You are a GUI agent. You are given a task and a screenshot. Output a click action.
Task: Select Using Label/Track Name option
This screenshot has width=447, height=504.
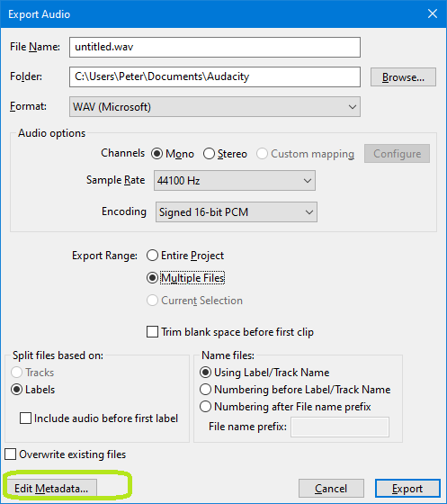coord(264,373)
